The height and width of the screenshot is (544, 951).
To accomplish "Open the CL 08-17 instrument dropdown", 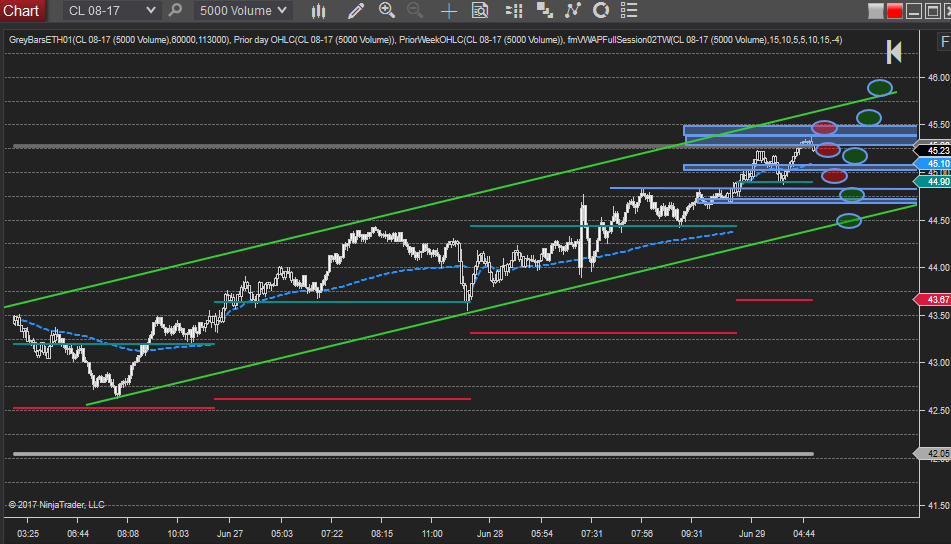I will [x=111, y=10].
